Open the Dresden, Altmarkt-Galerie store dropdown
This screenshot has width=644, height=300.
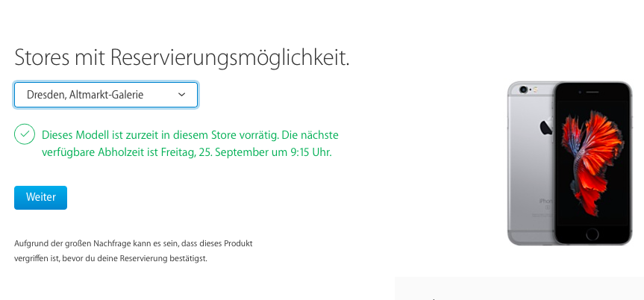106,95
